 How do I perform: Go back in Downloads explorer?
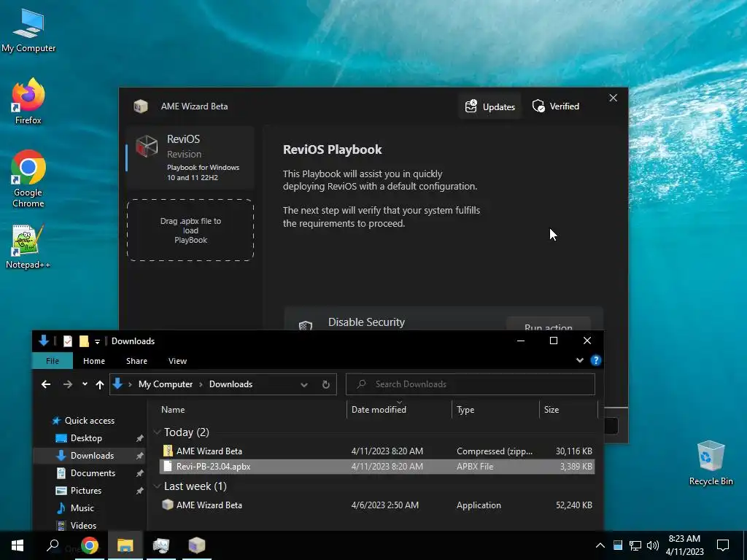point(46,384)
